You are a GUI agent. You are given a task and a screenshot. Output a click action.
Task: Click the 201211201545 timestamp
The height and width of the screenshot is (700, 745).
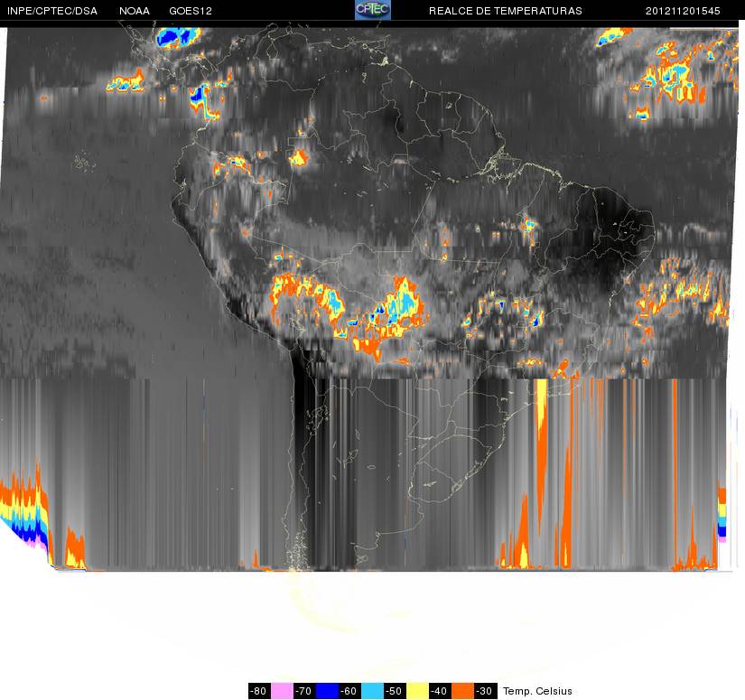[x=683, y=11]
